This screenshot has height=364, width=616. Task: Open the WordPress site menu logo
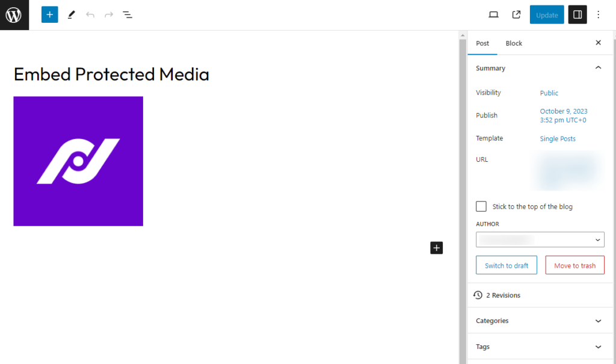(14, 14)
